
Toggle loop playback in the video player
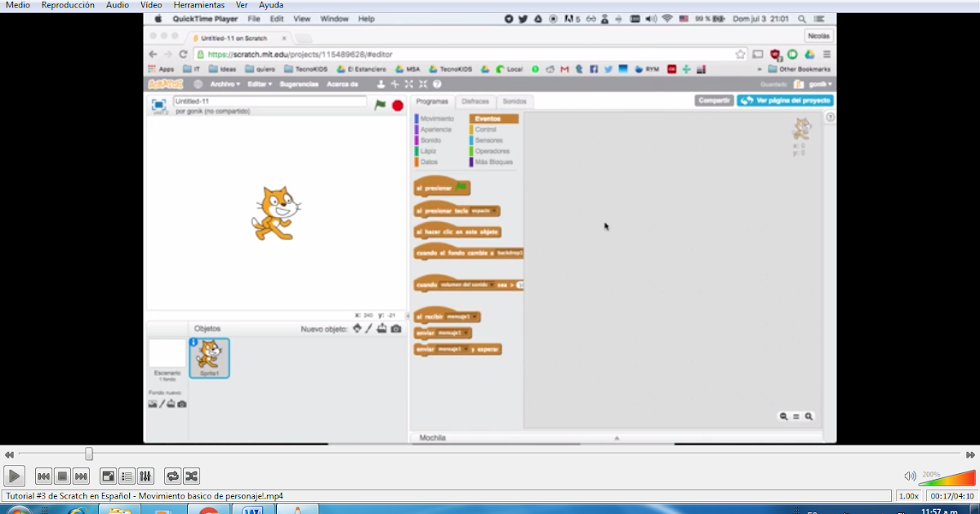[x=173, y=476]
